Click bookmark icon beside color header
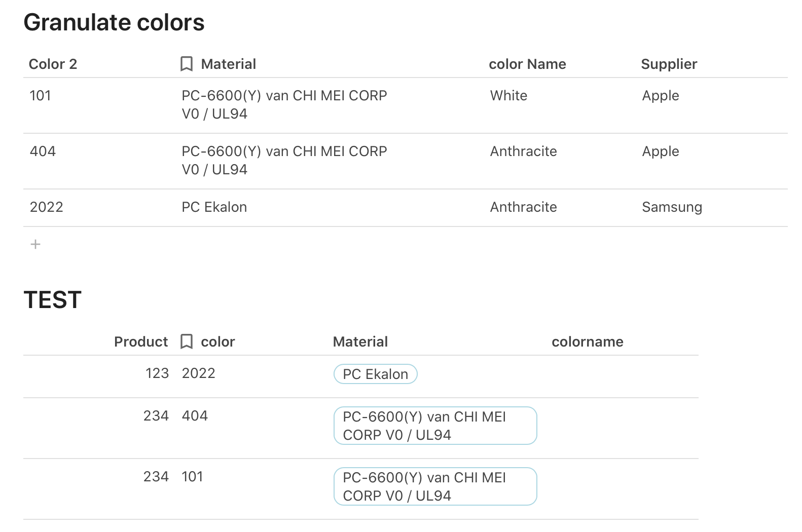 [187, 342]
